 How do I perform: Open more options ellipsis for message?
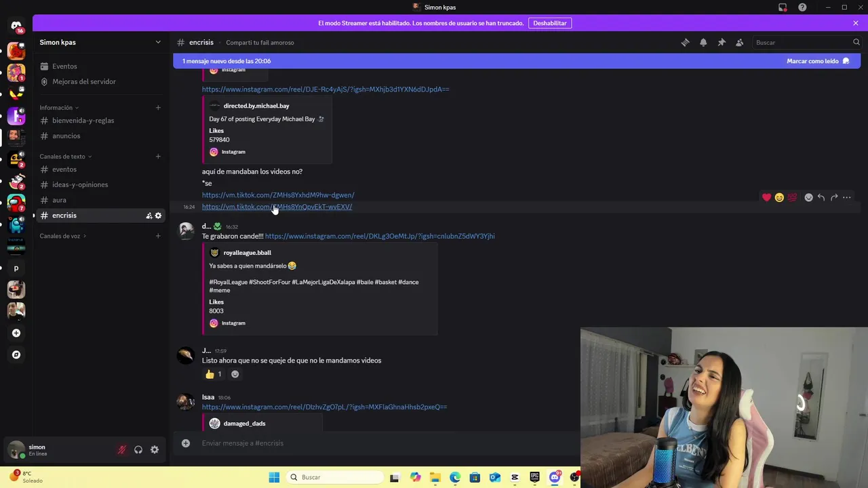click(847, 197)
